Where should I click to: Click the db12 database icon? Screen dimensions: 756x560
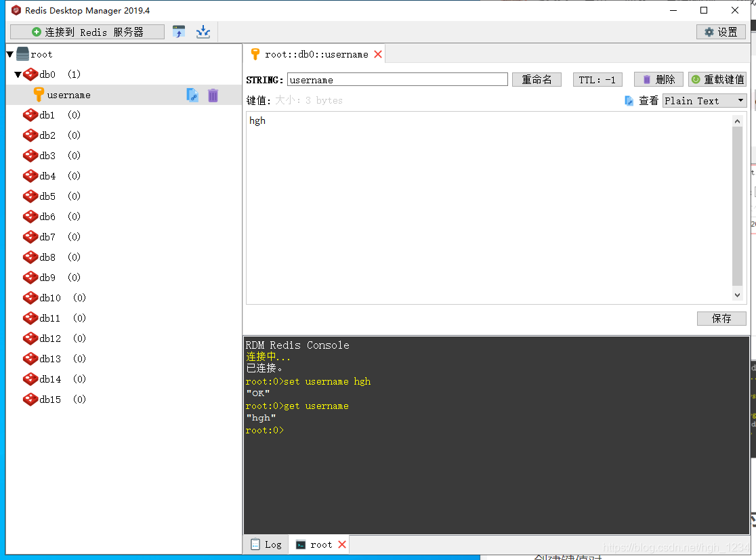(30, 339)
